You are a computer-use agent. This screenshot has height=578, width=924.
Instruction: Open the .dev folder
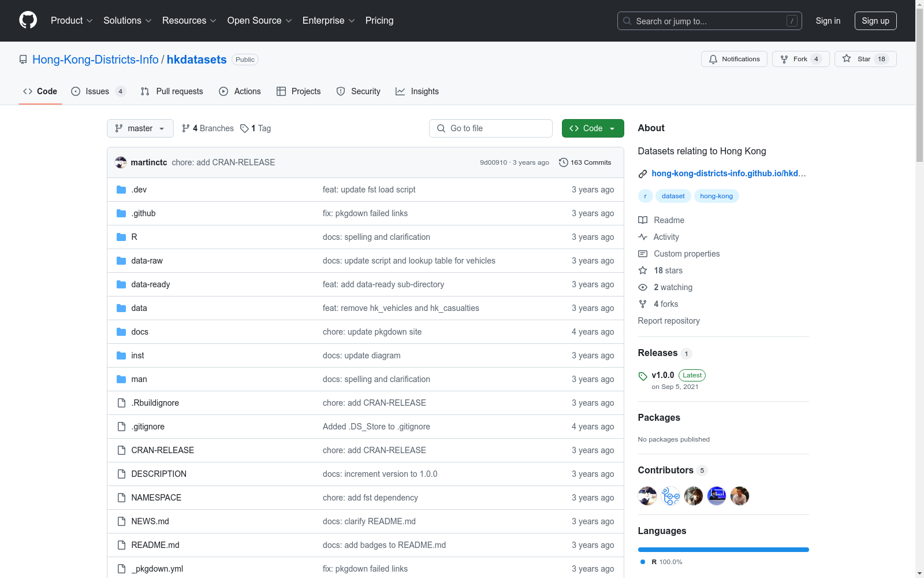pyautogui.click(x=139, y=190)
